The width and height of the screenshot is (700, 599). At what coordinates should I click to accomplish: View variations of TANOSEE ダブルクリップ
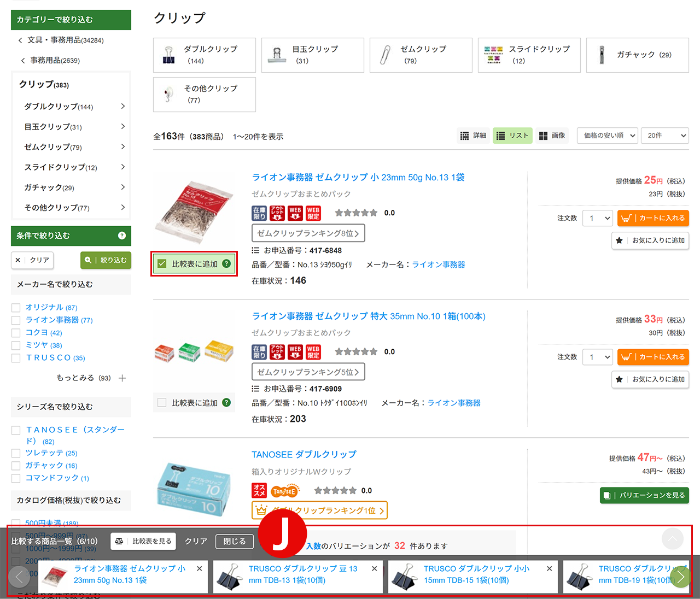point(644,495)
